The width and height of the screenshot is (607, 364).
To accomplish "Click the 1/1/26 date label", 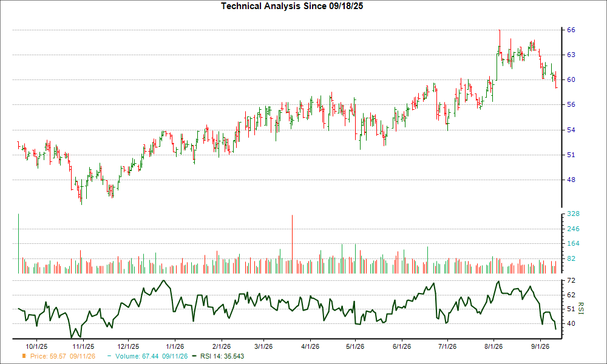I will (175, 346).
